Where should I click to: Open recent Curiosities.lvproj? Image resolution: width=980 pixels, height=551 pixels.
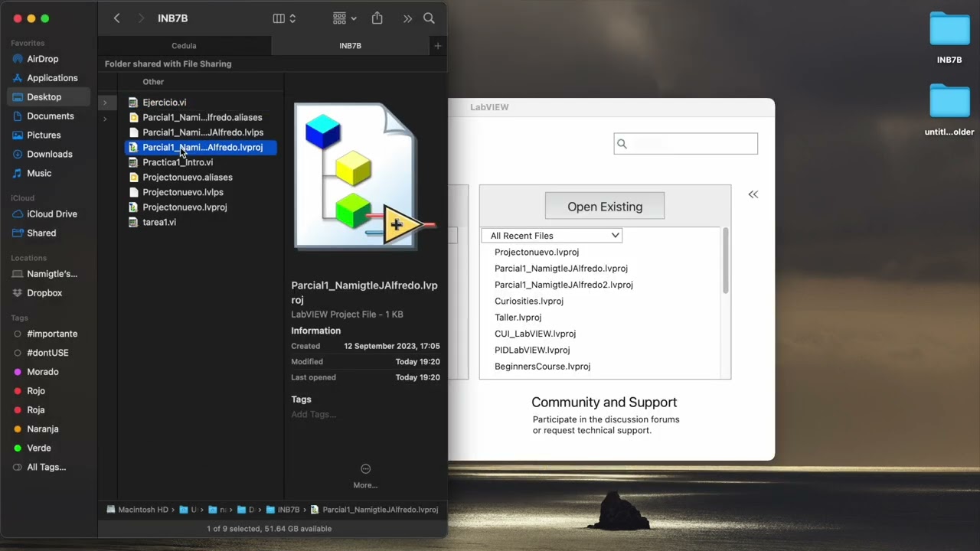(x=529, y=302)
